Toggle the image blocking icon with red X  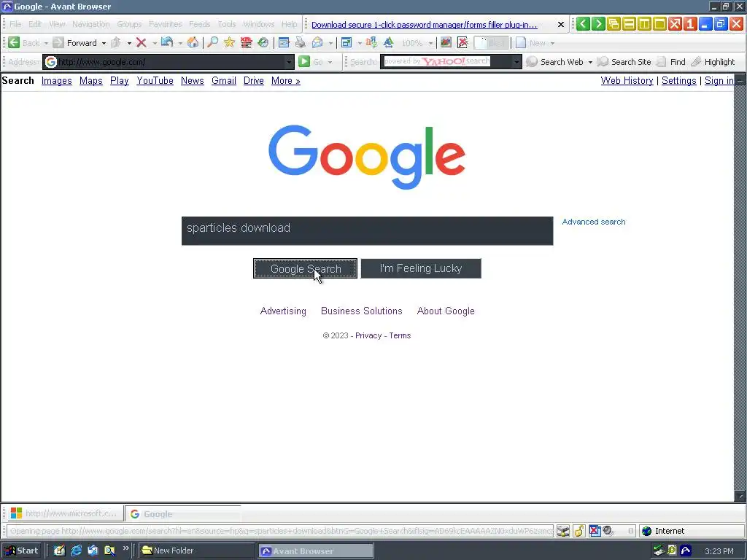[x=462, y=43]
